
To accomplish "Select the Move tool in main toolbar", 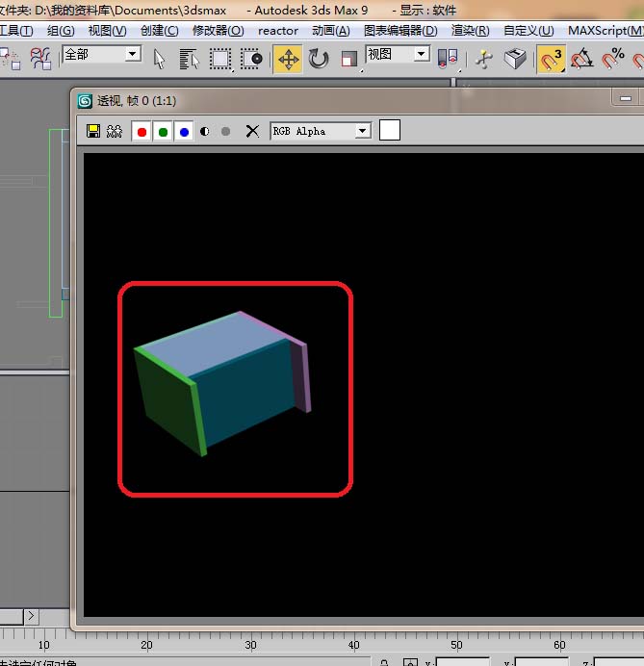I will [x=287, y=59].
